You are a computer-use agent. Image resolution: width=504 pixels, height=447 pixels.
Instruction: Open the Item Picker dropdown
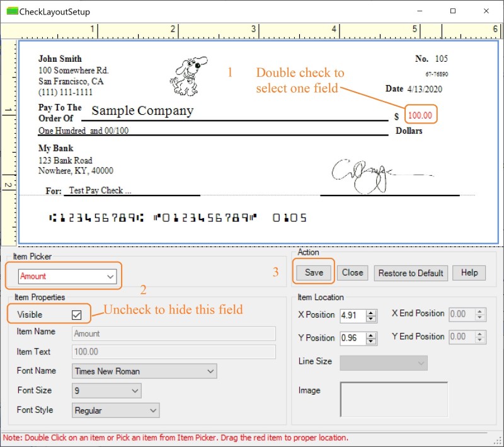[x=110, y=276]
